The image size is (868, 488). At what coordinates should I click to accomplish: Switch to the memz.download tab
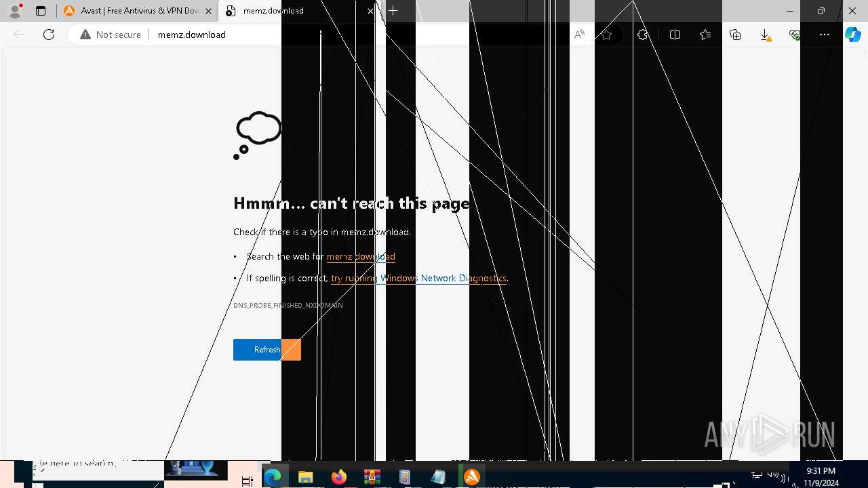click(x=300, y=11)
